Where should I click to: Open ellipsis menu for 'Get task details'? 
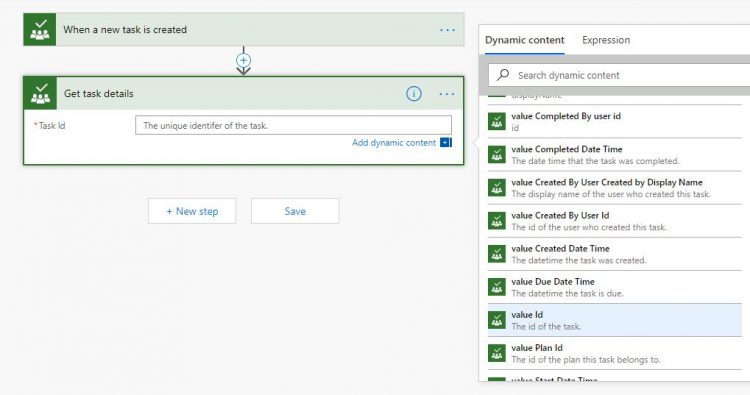pos(447,94)
